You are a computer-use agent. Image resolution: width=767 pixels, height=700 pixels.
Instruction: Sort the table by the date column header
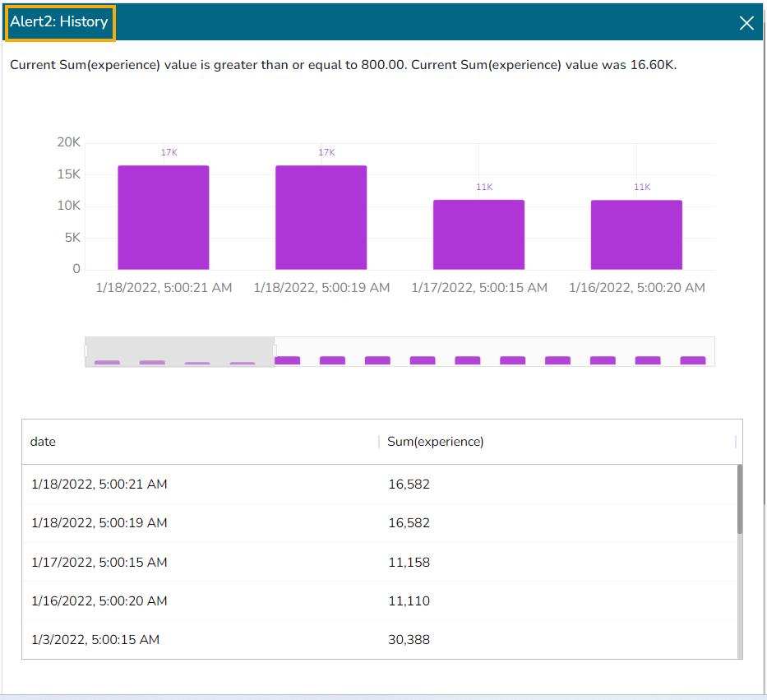(x=44, y=442)
